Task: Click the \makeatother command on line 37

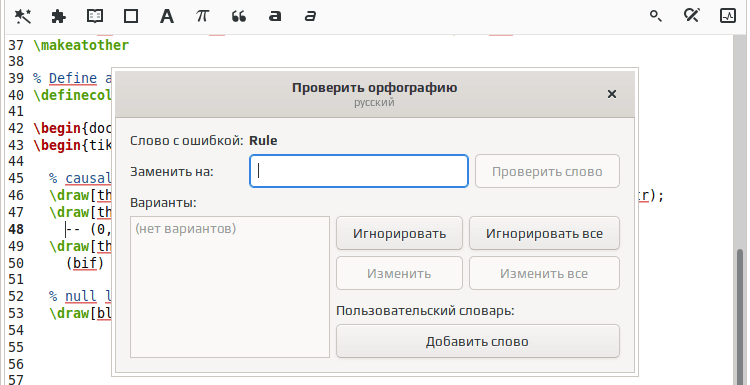Action: pos(81,45)
